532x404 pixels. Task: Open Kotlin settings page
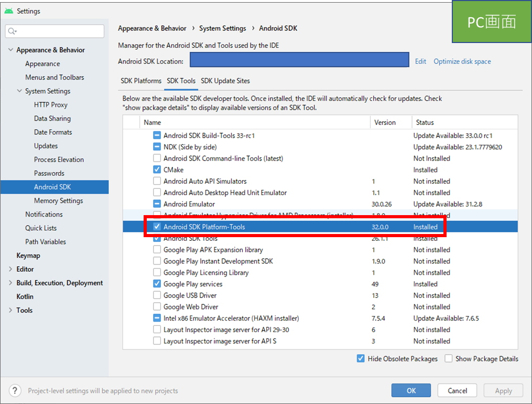(x=25, y=296)
